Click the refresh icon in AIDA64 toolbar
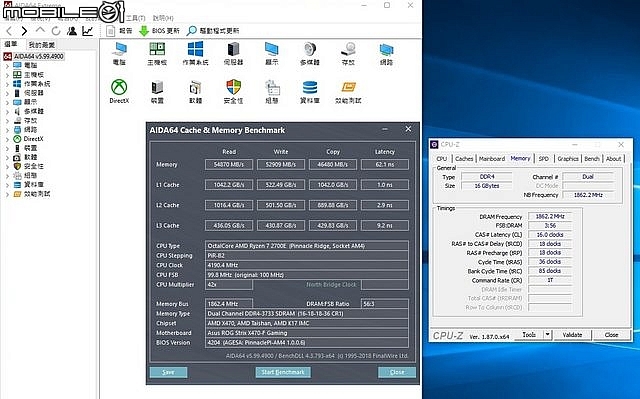The height and width of the screenshot is (399, 640). [56, 31]
